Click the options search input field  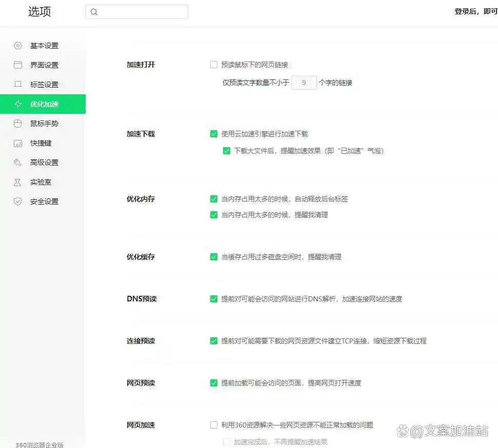pos(137,12)
